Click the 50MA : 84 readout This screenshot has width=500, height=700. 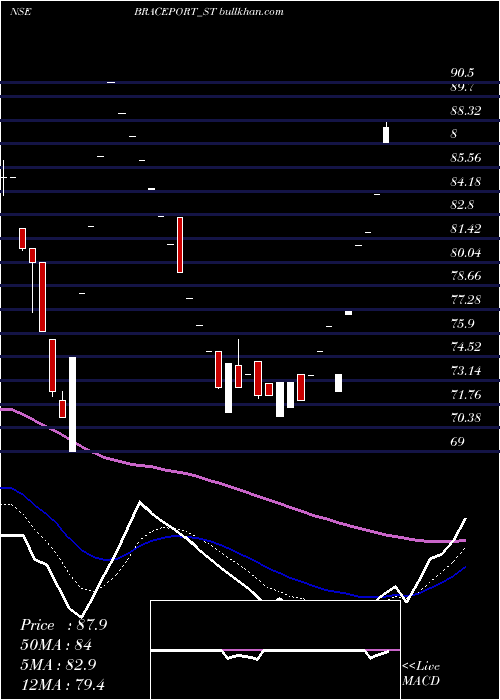coord(56,645)
